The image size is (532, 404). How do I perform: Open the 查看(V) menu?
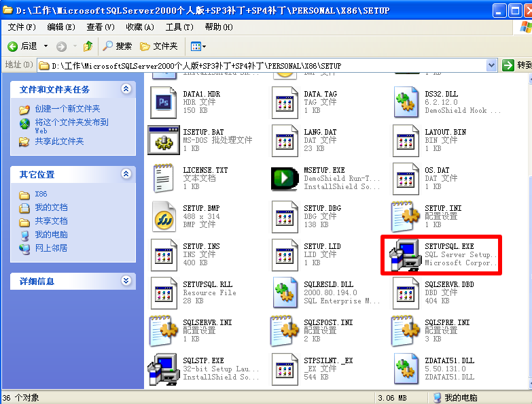tap(100, 27)
